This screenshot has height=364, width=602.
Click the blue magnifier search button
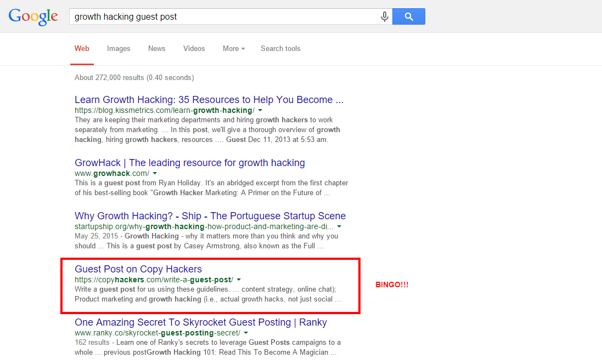[x=408, y=16]
